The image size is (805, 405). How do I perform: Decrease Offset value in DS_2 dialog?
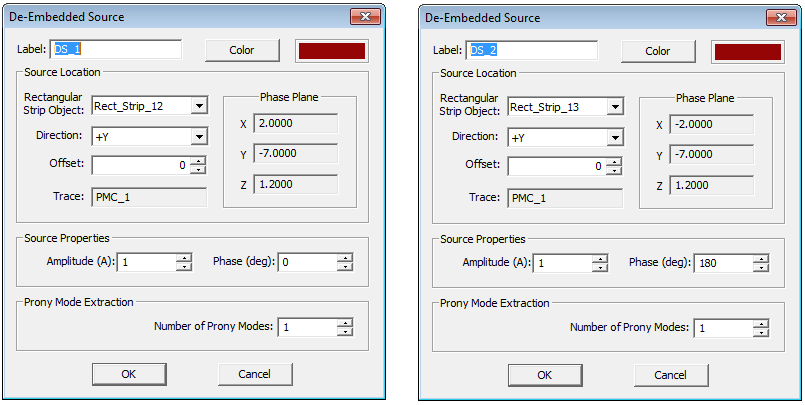coord(614,171)
